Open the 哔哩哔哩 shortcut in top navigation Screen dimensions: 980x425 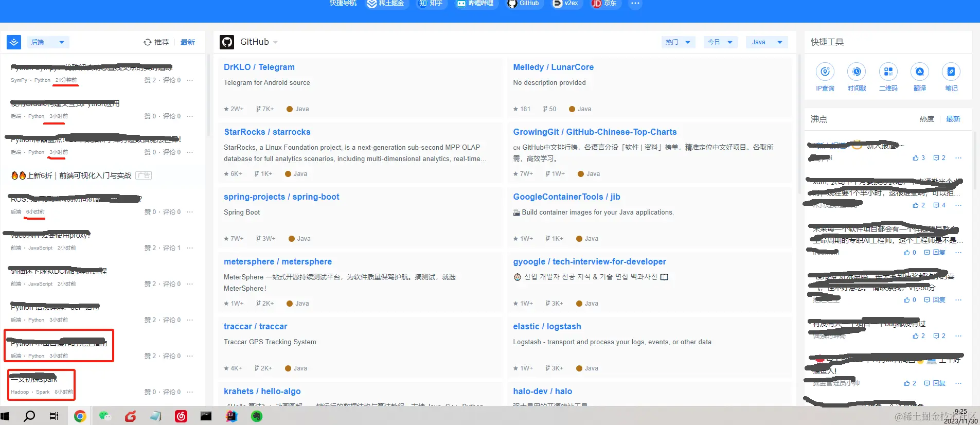(x=475, y=4)
